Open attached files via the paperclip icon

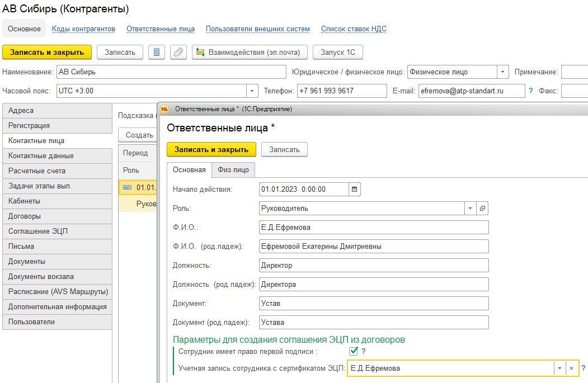coord(178,53)
